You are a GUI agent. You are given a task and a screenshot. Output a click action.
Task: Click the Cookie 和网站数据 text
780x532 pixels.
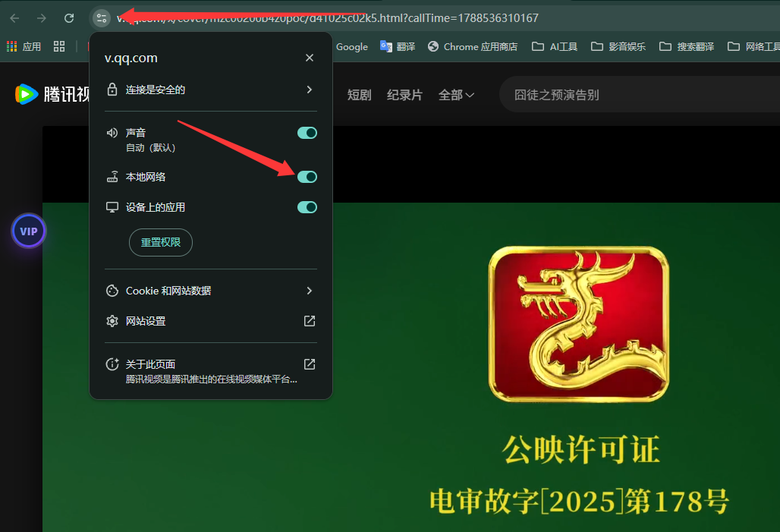coord(168,291)
